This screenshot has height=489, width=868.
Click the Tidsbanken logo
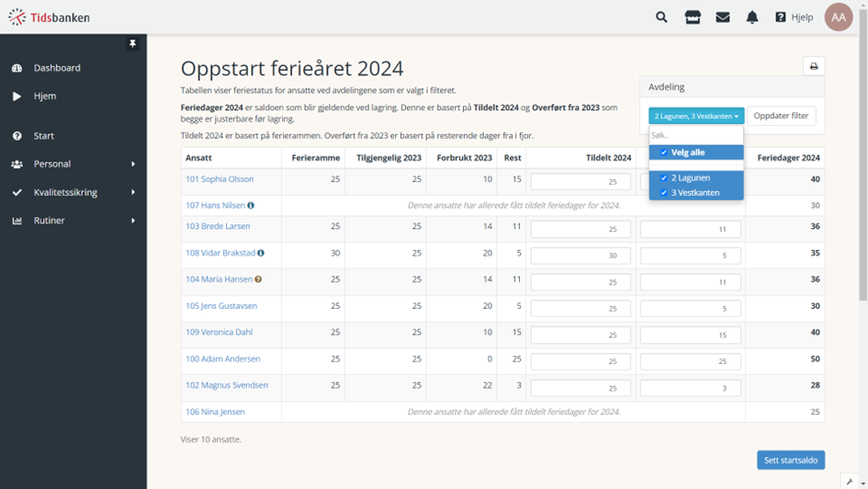coord(49,17)
